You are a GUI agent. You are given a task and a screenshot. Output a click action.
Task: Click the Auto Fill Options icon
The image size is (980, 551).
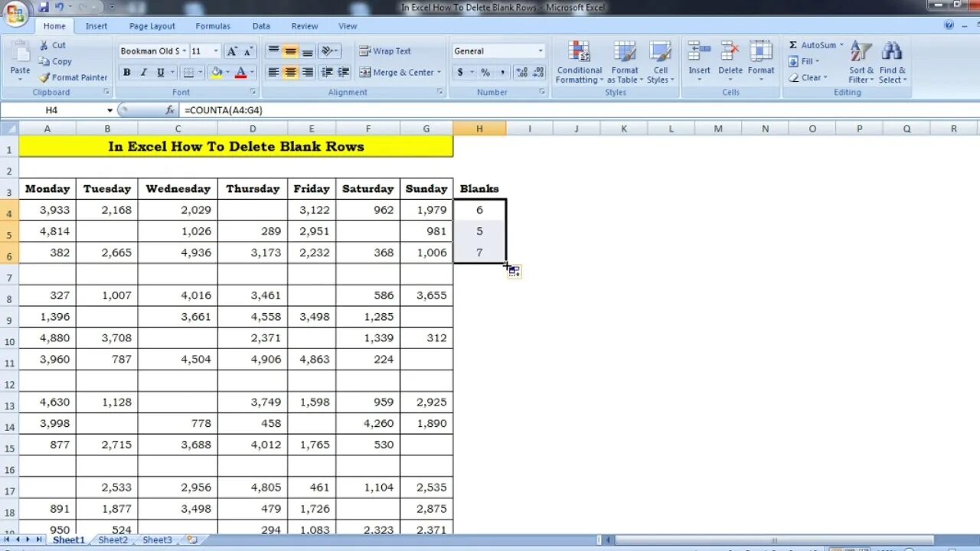point(514,271)
